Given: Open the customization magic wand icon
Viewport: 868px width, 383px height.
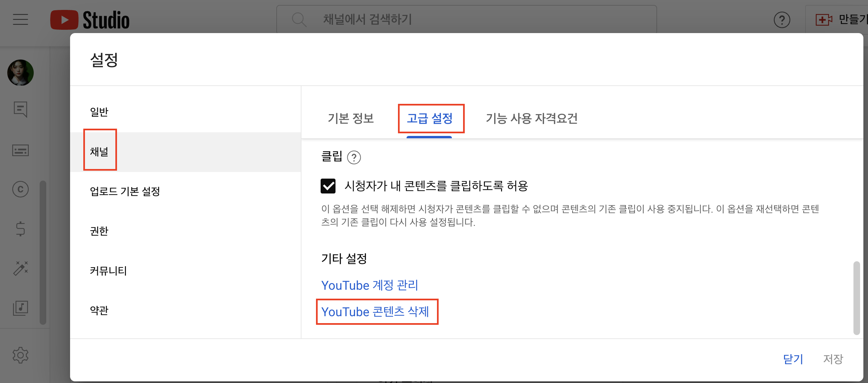Looking at the screenshot, I should [20, 268].
